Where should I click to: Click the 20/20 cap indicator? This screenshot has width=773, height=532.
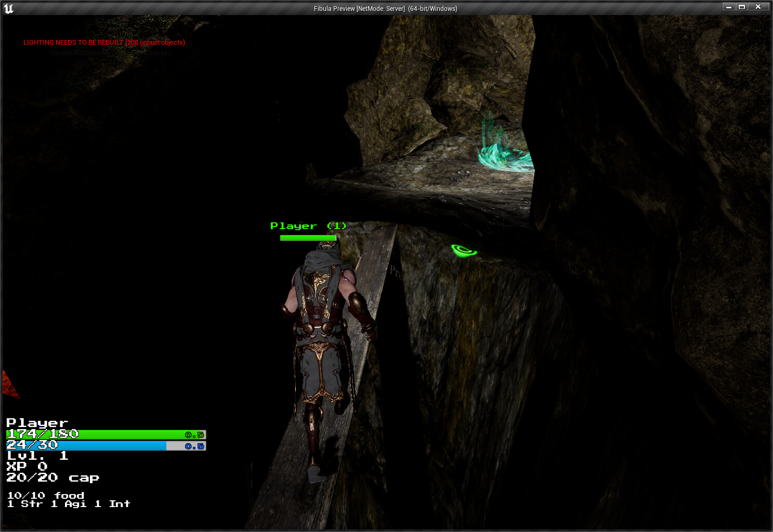52,477
